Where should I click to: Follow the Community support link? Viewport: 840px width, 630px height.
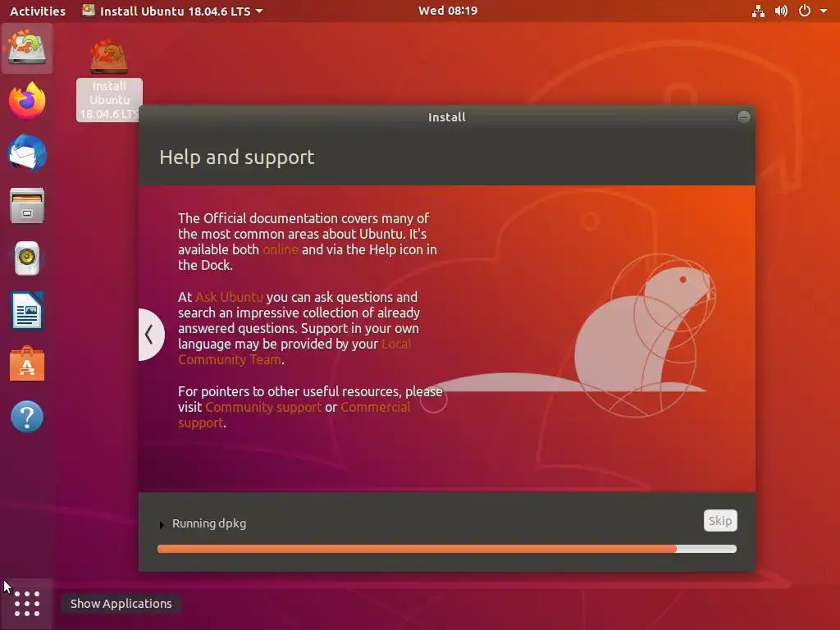[263, 407]
